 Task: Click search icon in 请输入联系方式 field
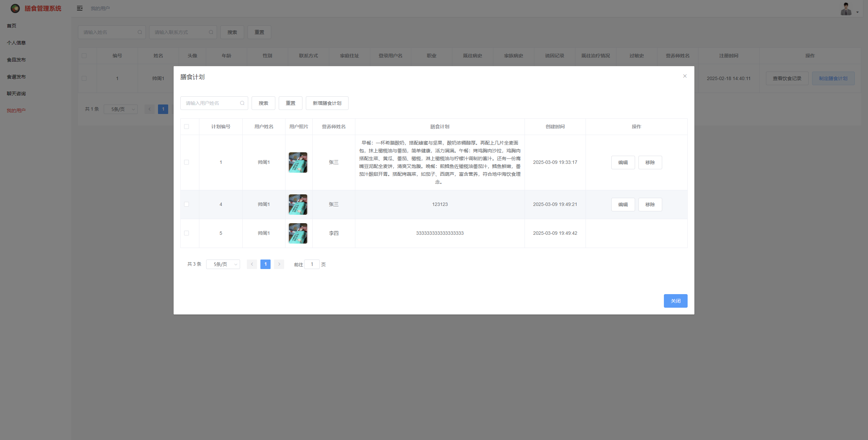click(x=211, y=32)
